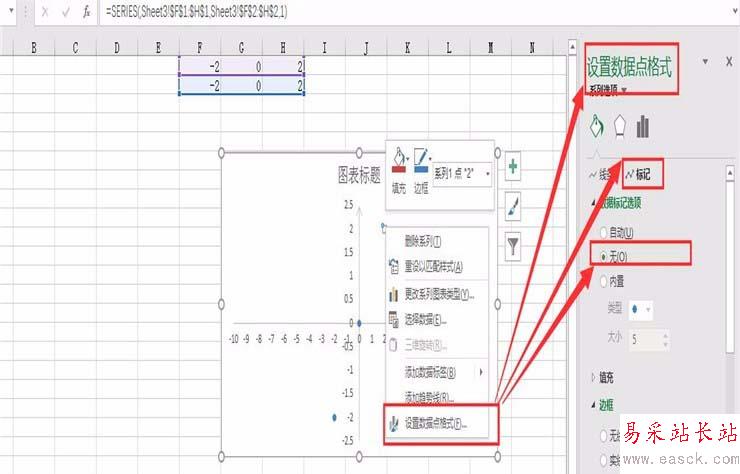This screenshot has height=474, width=740.
Task: Select column N header
Action: (532, 47)
